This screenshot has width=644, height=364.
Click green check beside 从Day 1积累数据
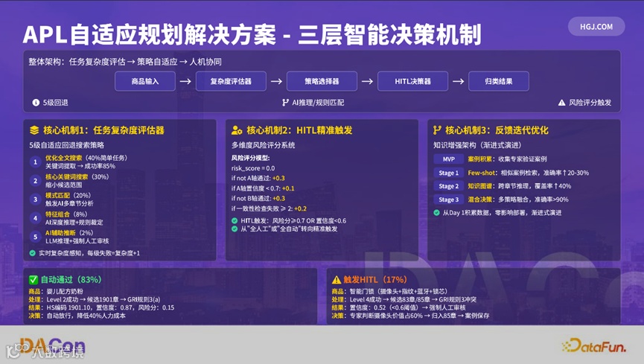[436, 213]
